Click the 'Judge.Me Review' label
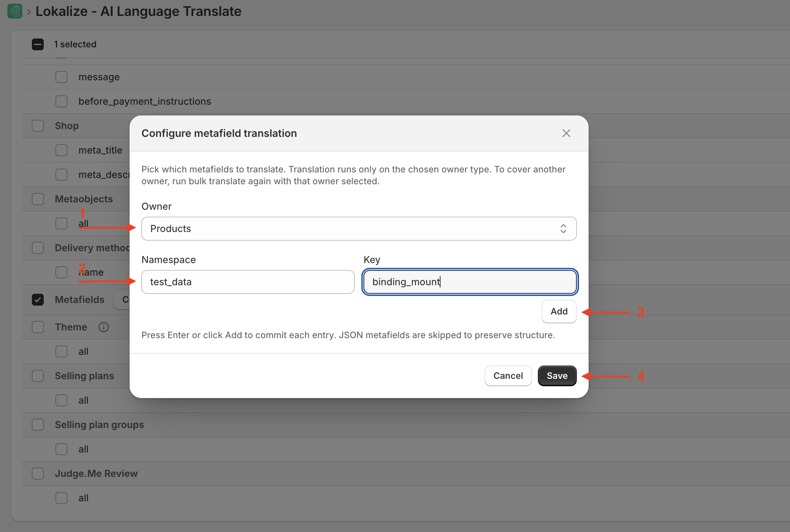The height and width of the screenshot is (532, 790). coord(96,474)
